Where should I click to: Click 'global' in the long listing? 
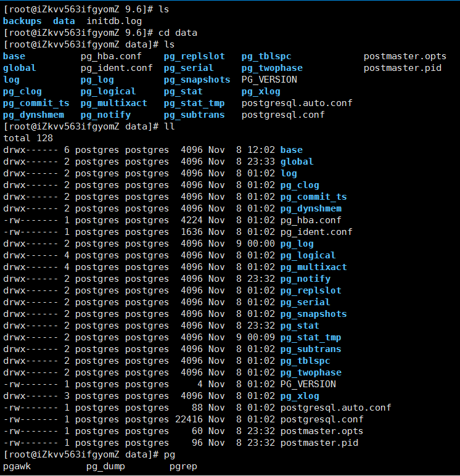point(297,162)
